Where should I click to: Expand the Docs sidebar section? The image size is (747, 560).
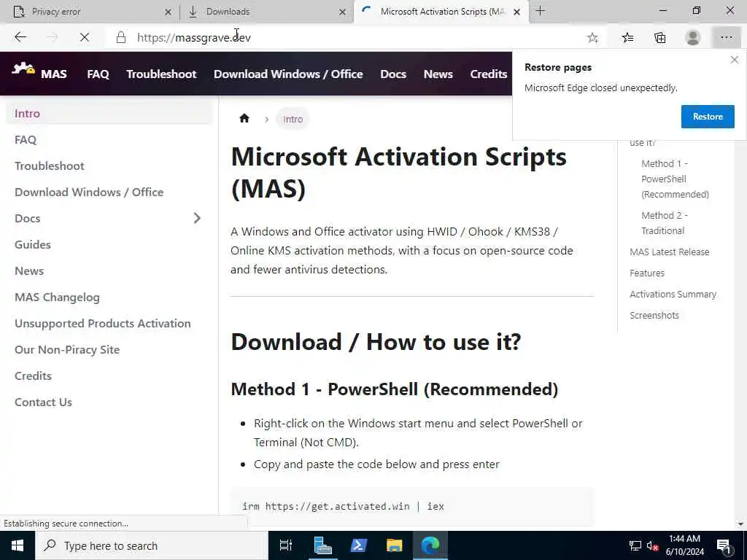click(x=197, y=218)
